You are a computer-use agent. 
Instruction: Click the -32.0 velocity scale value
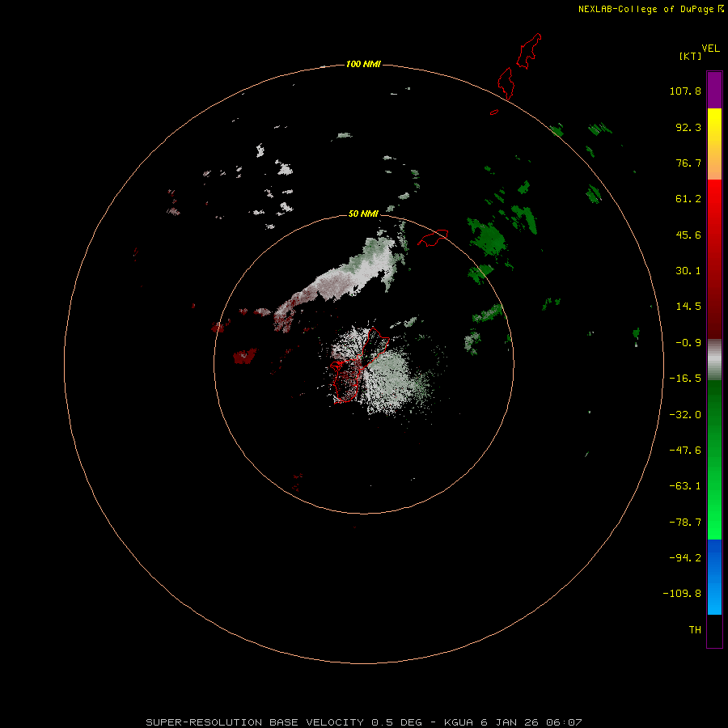tap(685, 415)
